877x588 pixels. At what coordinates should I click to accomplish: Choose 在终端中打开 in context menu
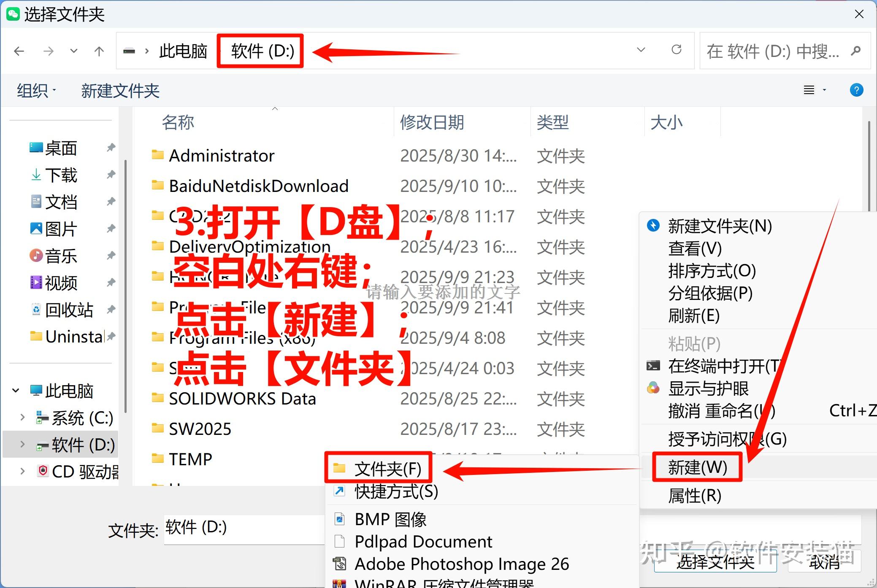tap(726, 366)
